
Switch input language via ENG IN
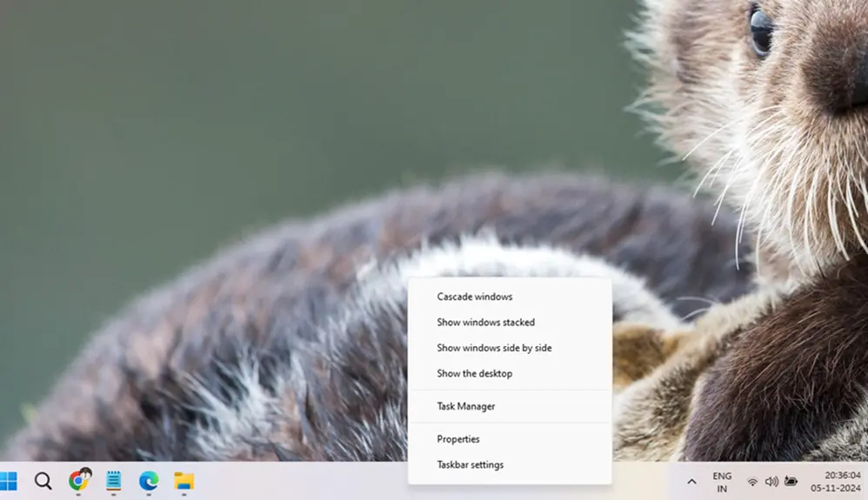pyautogui.click(x=722, y=482)
